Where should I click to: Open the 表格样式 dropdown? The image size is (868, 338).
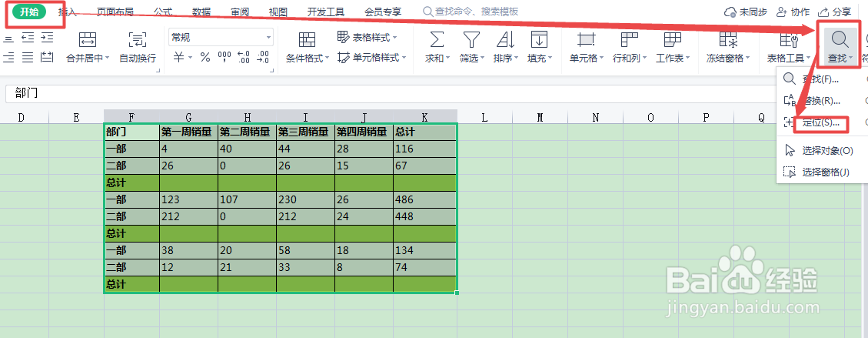[x=367, y=38]
